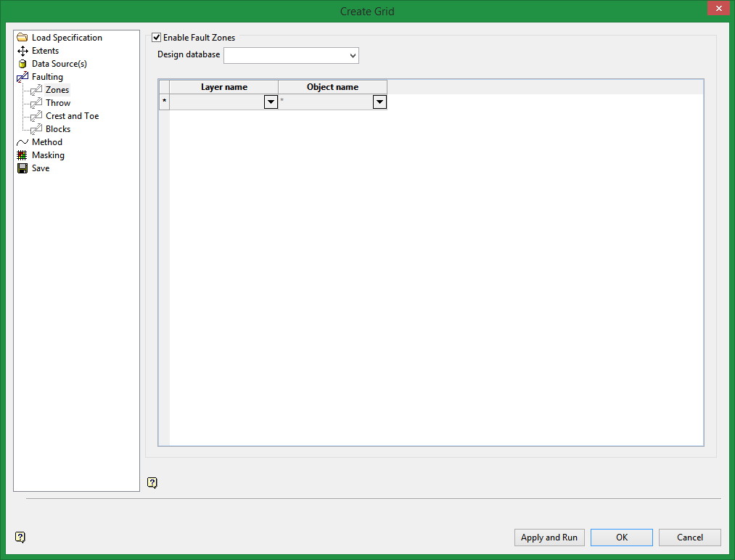Click help icon at dialog bottom-left corner

tap(20, 537)
